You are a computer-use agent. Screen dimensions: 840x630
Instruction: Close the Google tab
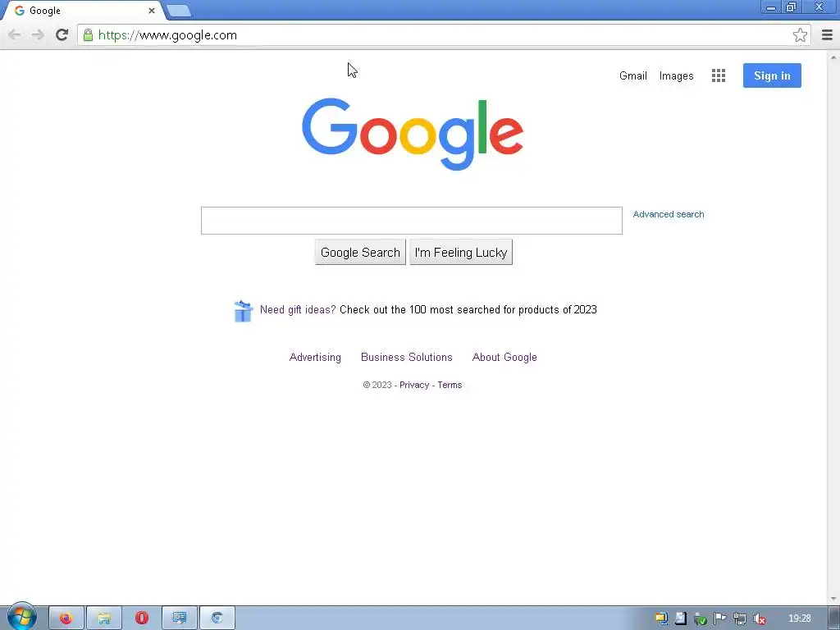point(152,10)
